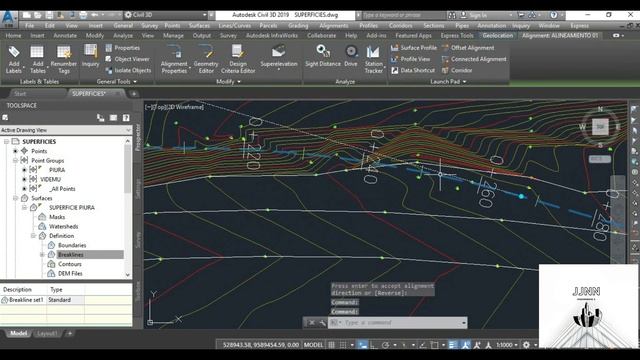Click the Toolspace help icon
The image size is (640, 360).
point(126,118)
